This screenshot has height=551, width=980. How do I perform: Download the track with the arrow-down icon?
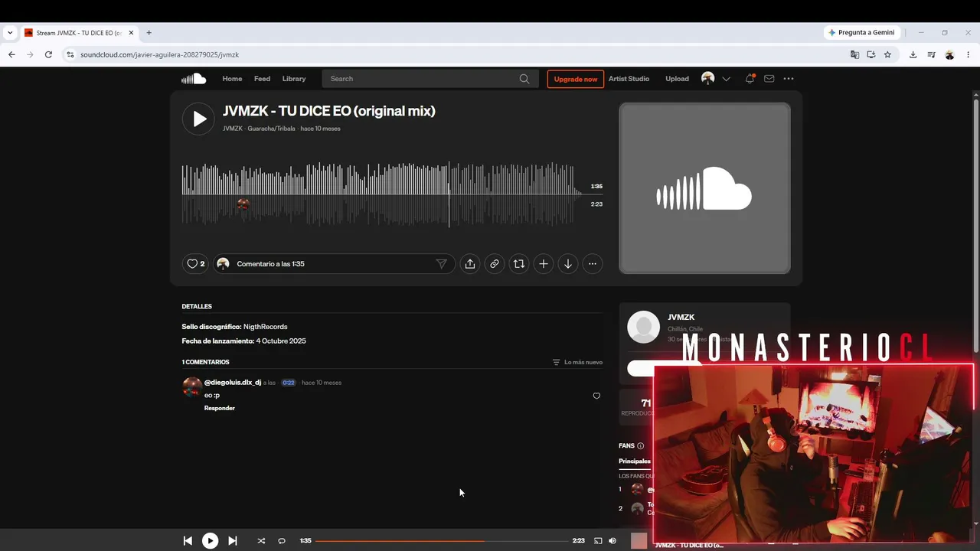pos(568,264)
